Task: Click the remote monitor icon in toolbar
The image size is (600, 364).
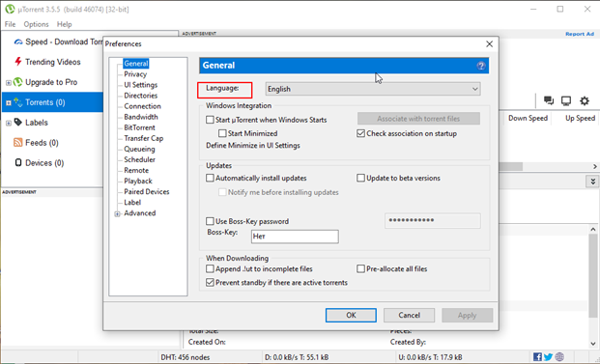Action: coord(566,101)
